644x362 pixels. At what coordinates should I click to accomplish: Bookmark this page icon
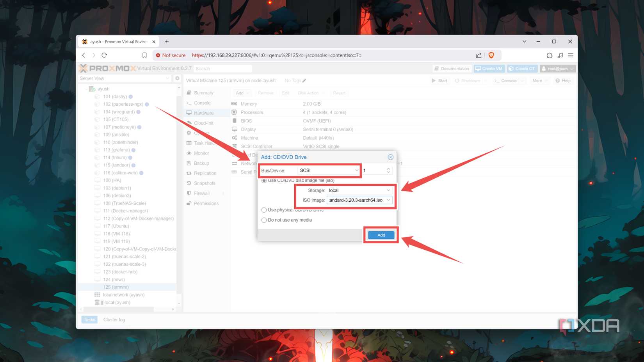click(x=144, y=55)
